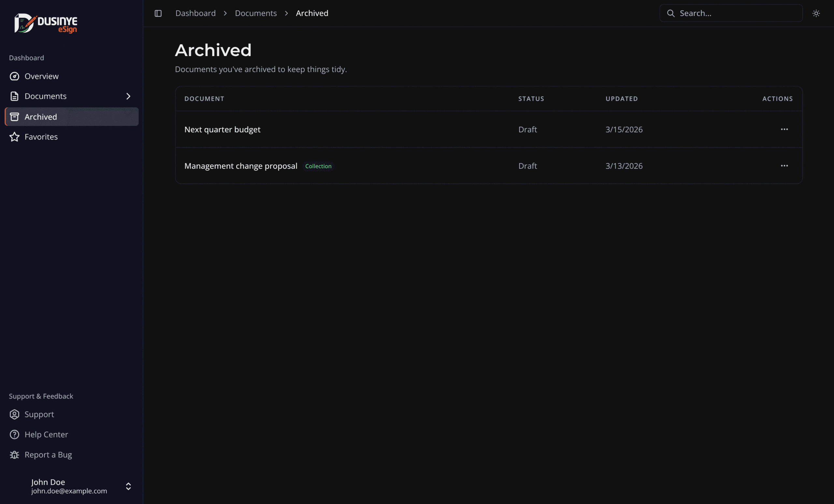Viewport: 834px width, 504px height.
Task: Open the Next quarter budget document
Action: pos(223,129)
